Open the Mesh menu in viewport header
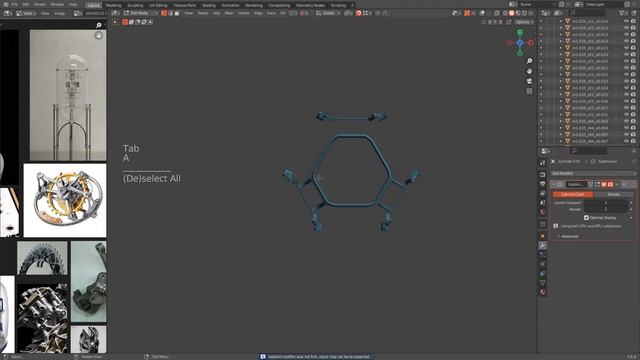 [229, 13]
